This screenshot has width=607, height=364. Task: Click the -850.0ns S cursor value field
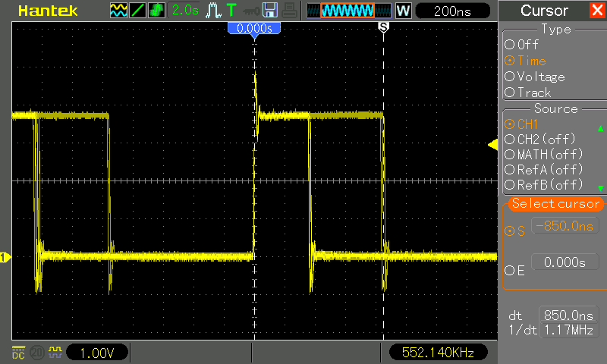coord(565,226)
